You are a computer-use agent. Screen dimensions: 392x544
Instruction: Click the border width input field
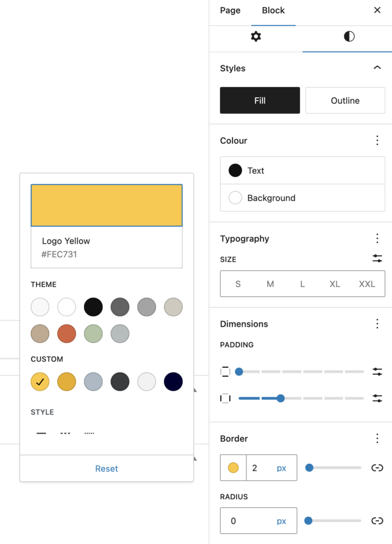[262, 467]
